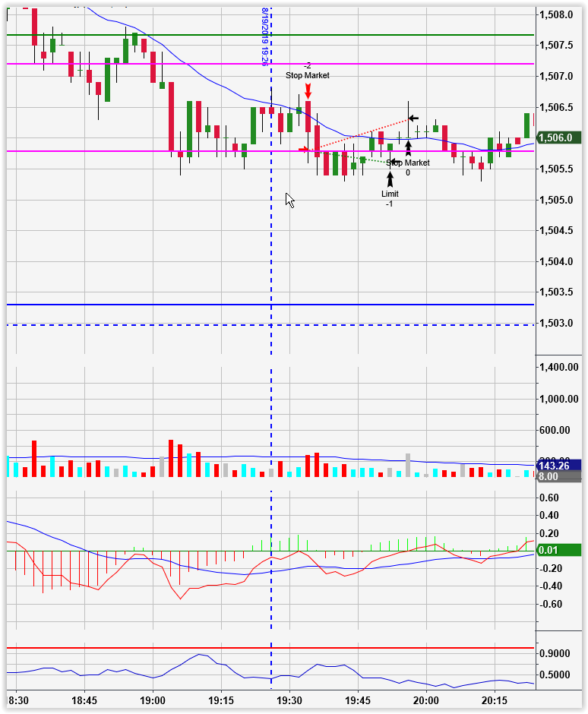This screenshot has width=588, height=714.
Task: Click the black Limit order up arrow
Action: 390,179
